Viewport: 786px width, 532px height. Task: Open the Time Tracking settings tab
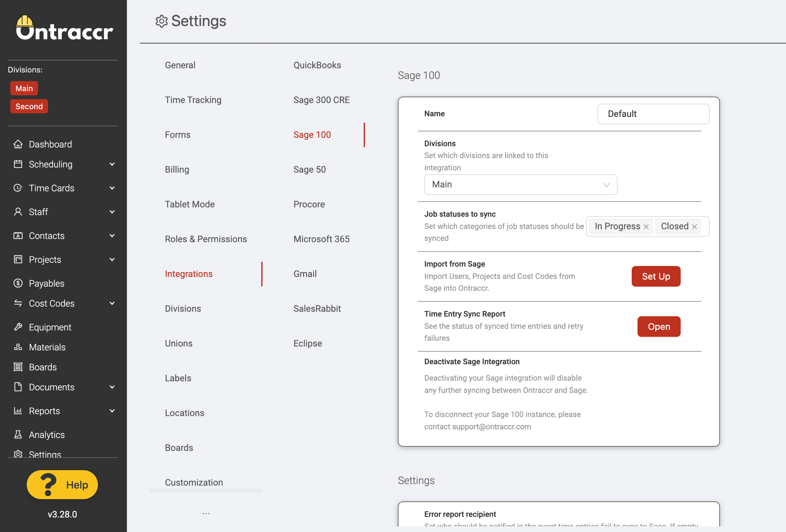(x=193, y=100)
